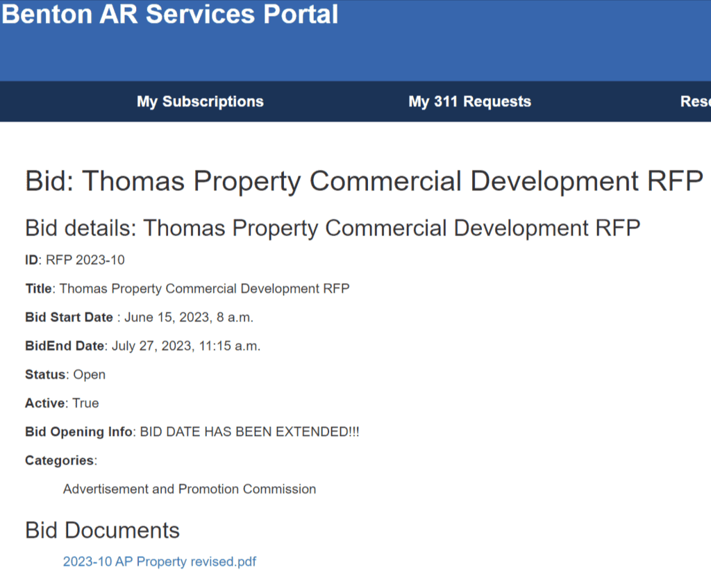Screen dimensions: 711x588
Task: Click the BID DATE HAS BEEN EXTENDED notice
Action: pyautogui.click(x=250, y=432)
